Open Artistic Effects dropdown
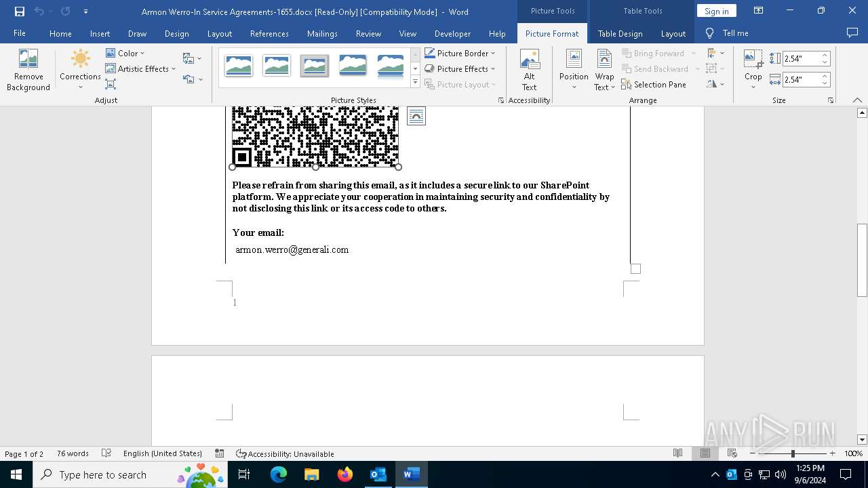 coord(140,68)
